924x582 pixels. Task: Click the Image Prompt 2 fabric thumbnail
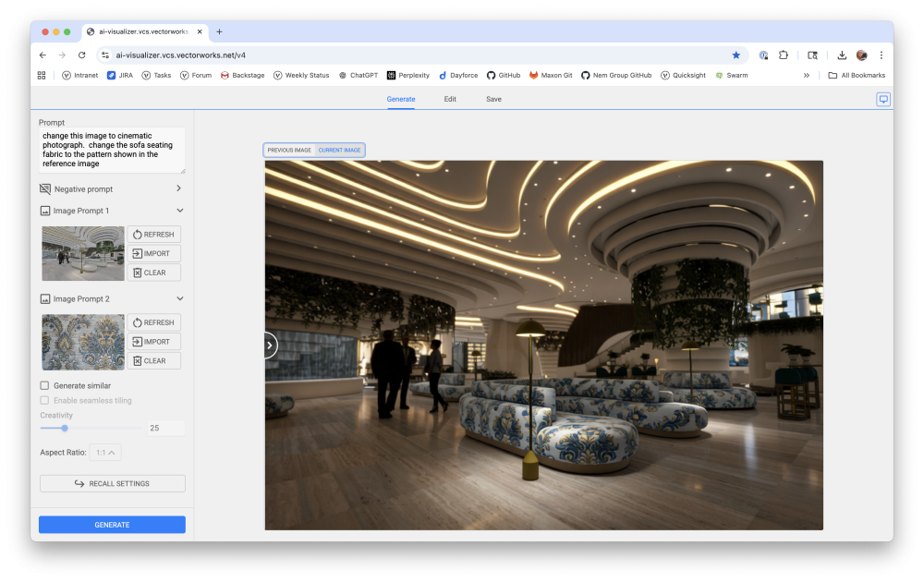pyautogui.click(x=82, y=342)
